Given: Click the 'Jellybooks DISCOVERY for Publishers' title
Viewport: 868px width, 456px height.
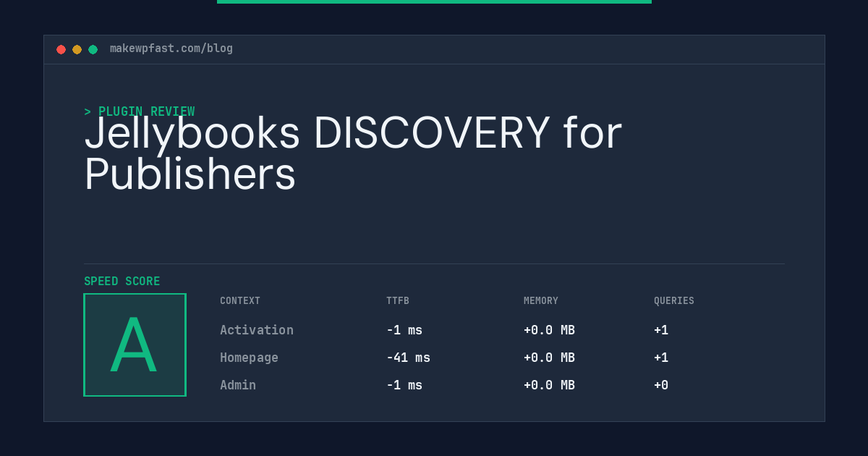Looking at the screenshot, I should click(353, 153).
